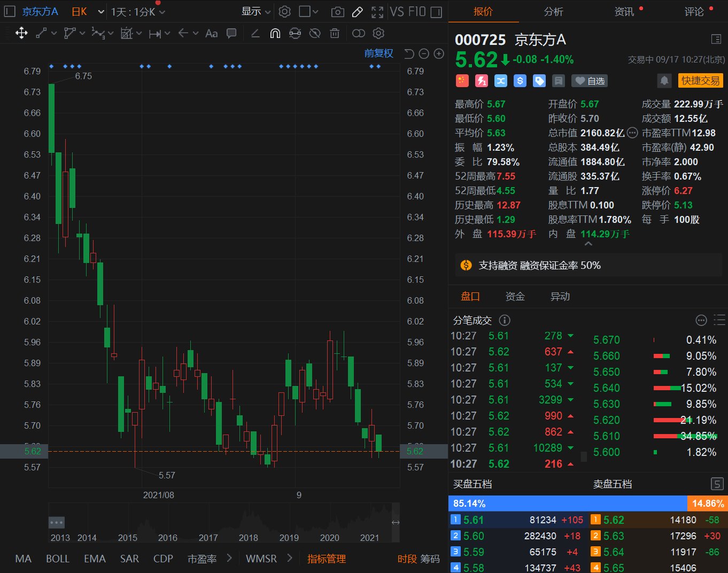
Task: Click the blue price tag icon
Action: (x=539, y=81)
